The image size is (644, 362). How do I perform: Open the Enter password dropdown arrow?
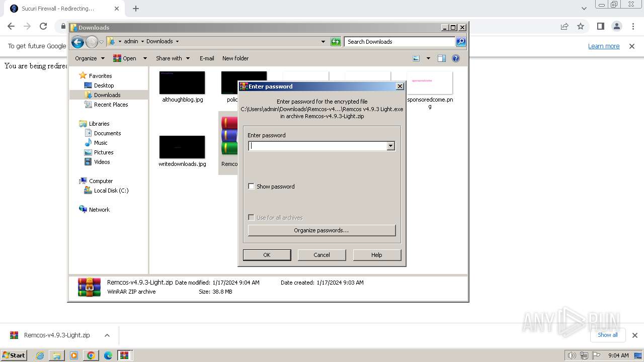pyautogui.click(x=390, y=146)
